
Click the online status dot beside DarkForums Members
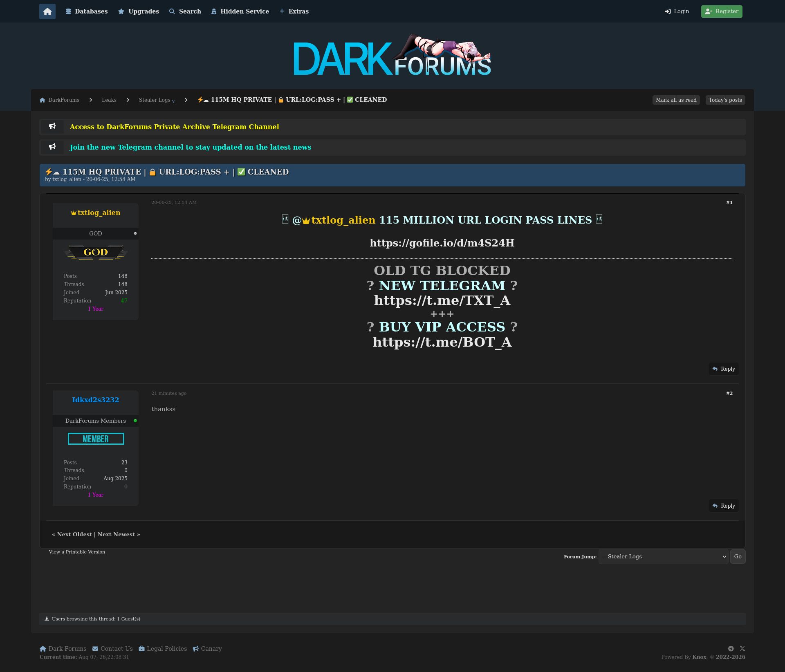point(135,421)
